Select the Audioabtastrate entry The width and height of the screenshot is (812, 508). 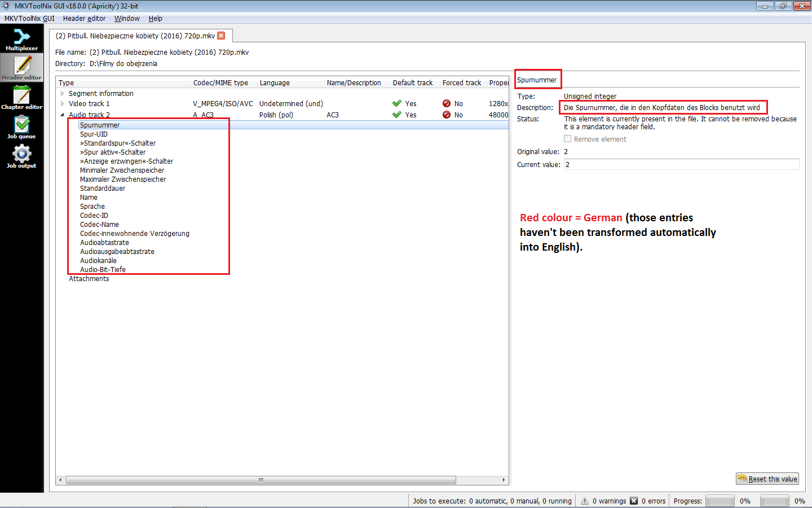coord(104,243)
